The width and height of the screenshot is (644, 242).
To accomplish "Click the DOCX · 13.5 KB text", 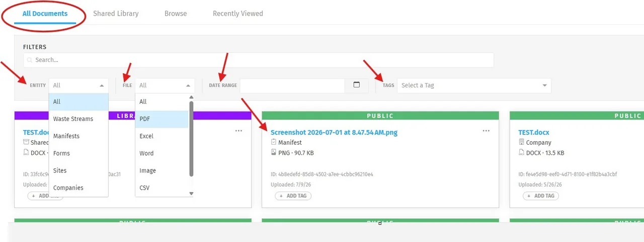I will 545,153.
